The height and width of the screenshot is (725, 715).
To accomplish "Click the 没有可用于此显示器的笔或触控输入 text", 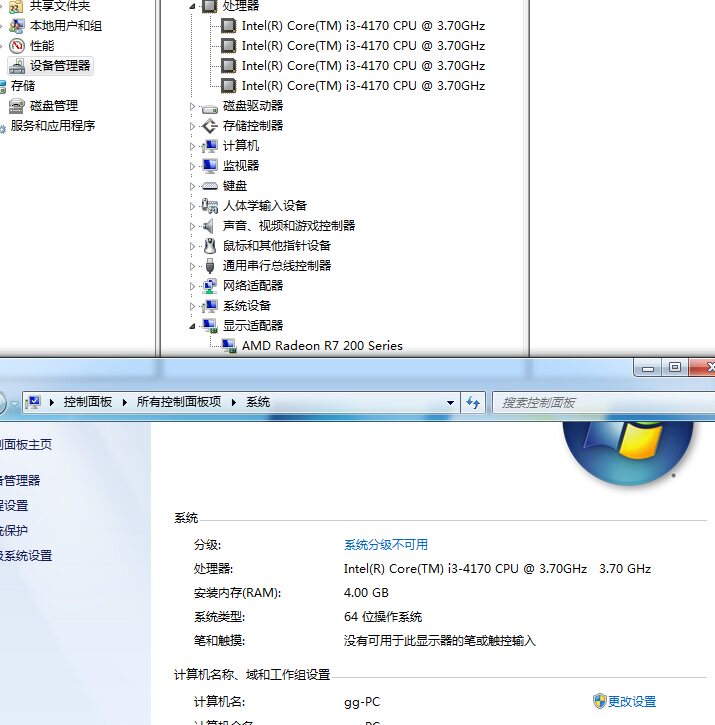I will (x=439, y=641).
